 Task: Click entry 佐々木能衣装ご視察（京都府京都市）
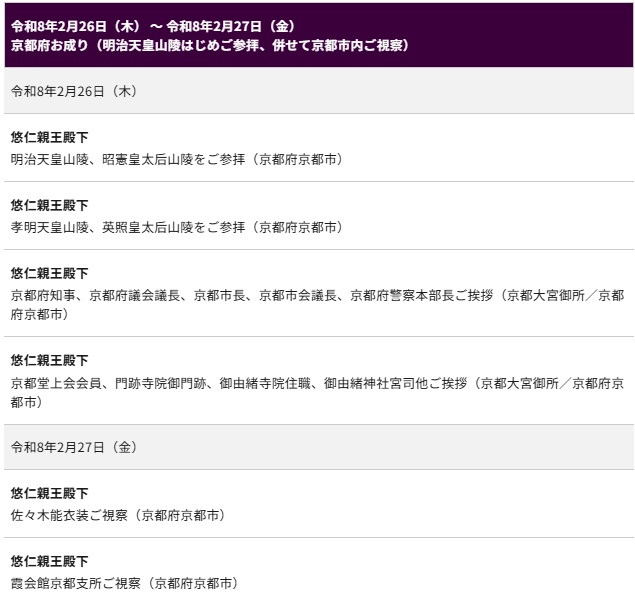click(x=118, y=516)
